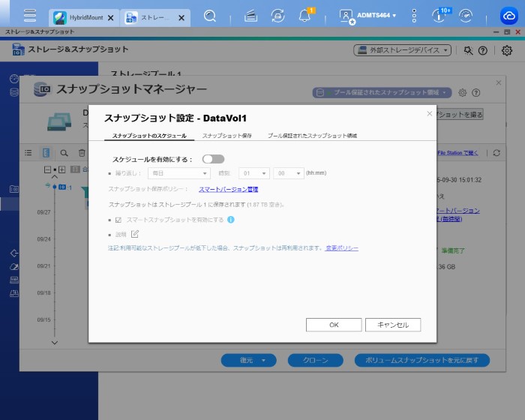Open the search magnifier in top bar
Screen dimensions: 525x420
(x=210, y=15)
